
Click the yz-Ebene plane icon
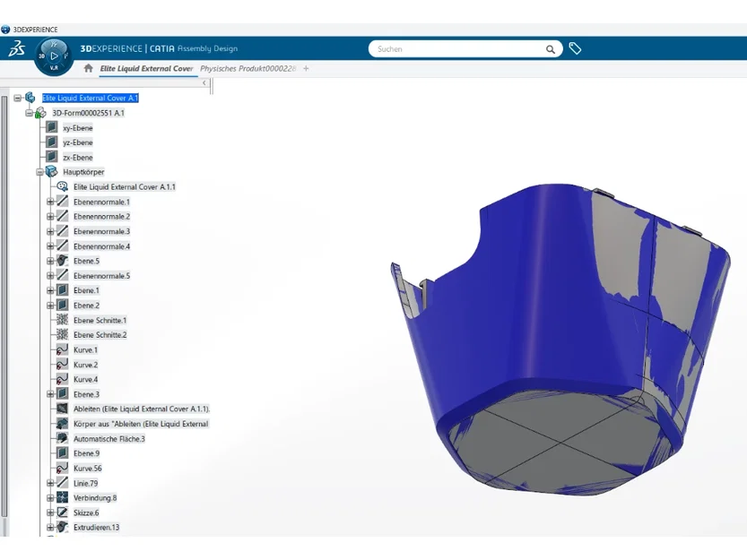(52, 142)
